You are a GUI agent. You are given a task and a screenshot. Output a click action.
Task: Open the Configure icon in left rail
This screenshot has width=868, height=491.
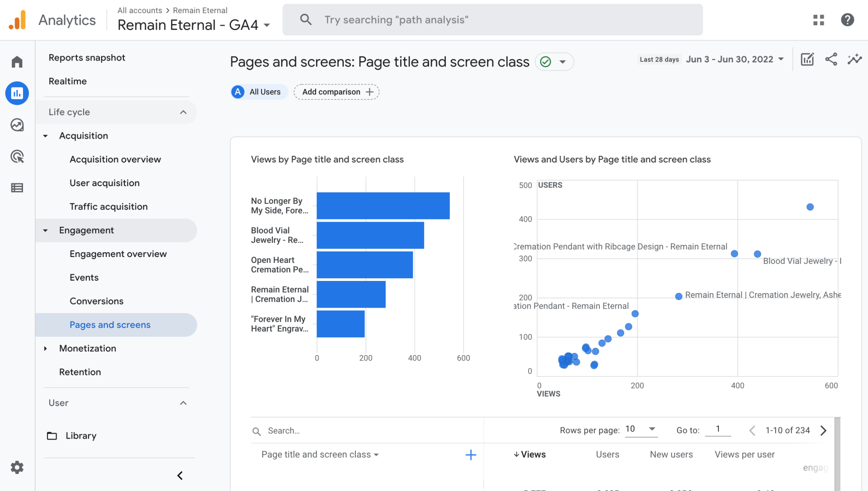(x=17, y=188)
